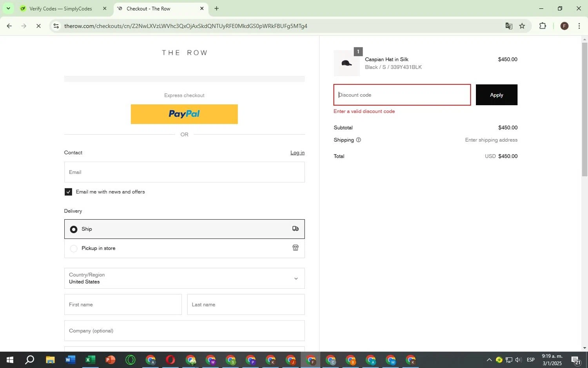Close the Checkout - The Row tab
The image size is (588, 368).
pos(202,8)
